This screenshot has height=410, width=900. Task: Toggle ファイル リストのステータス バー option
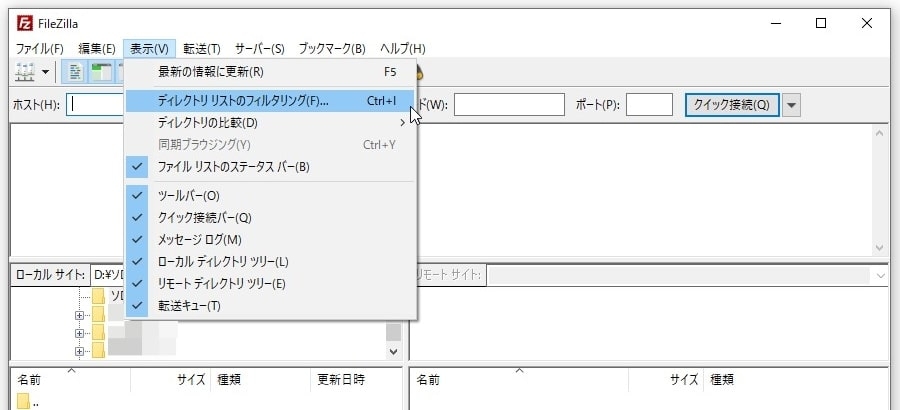[x=233, y=167]
